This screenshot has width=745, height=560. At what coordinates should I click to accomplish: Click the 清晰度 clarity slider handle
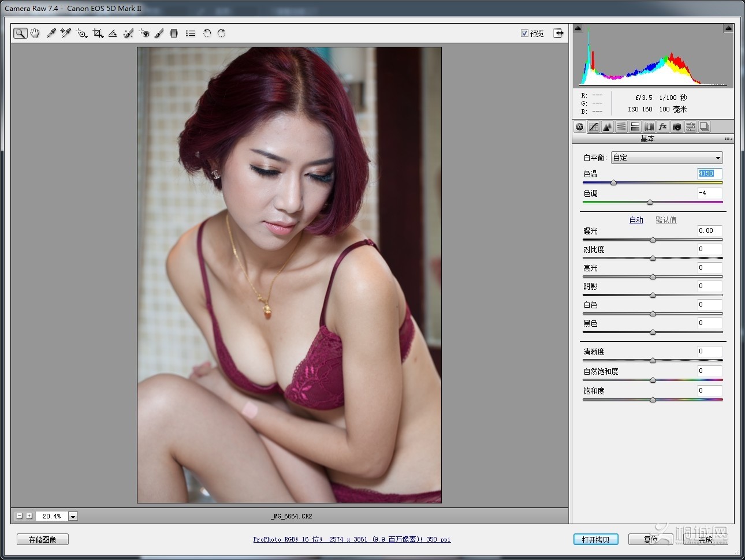(653, 361)
